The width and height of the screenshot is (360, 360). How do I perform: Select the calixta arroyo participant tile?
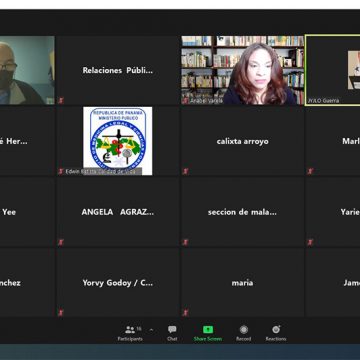[243, 141]
